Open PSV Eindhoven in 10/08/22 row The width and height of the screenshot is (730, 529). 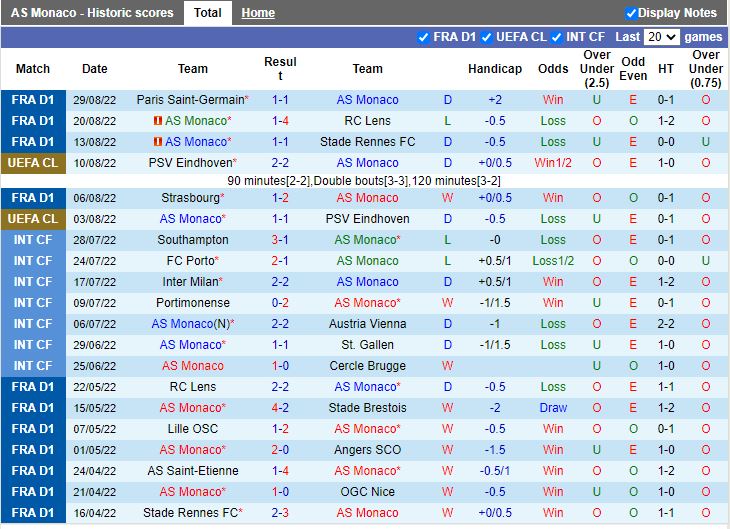[190, 163]
